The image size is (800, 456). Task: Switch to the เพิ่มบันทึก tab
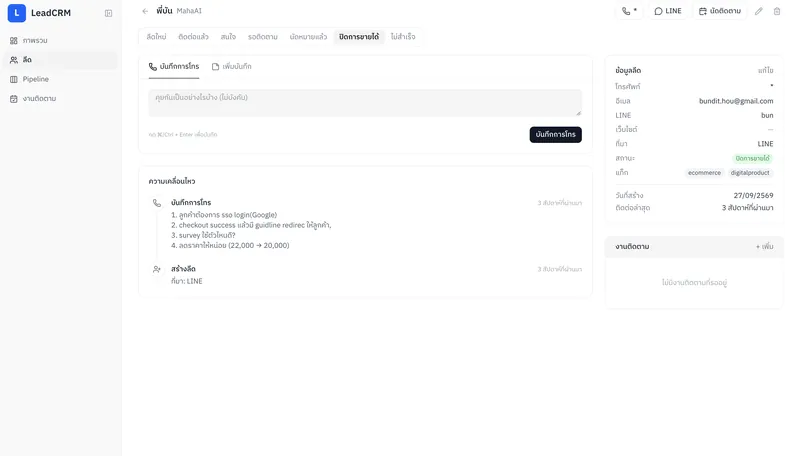pos(232,66)
